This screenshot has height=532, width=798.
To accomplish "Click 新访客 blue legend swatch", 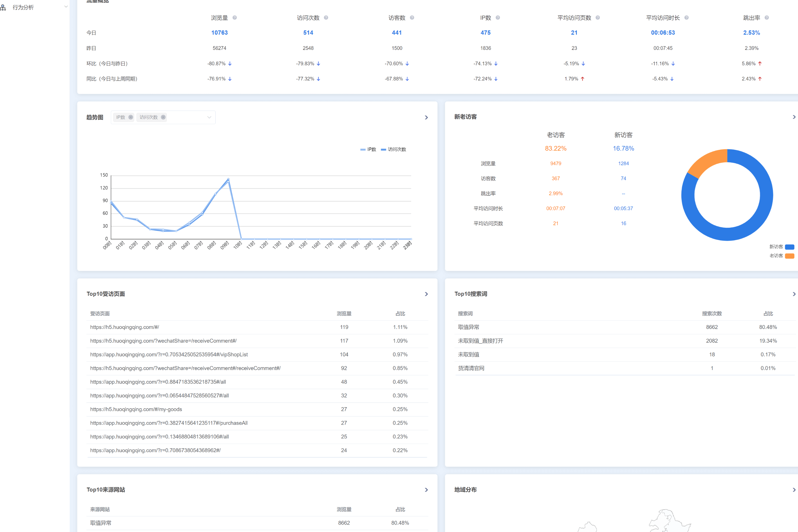I will [x=789, y=247].
